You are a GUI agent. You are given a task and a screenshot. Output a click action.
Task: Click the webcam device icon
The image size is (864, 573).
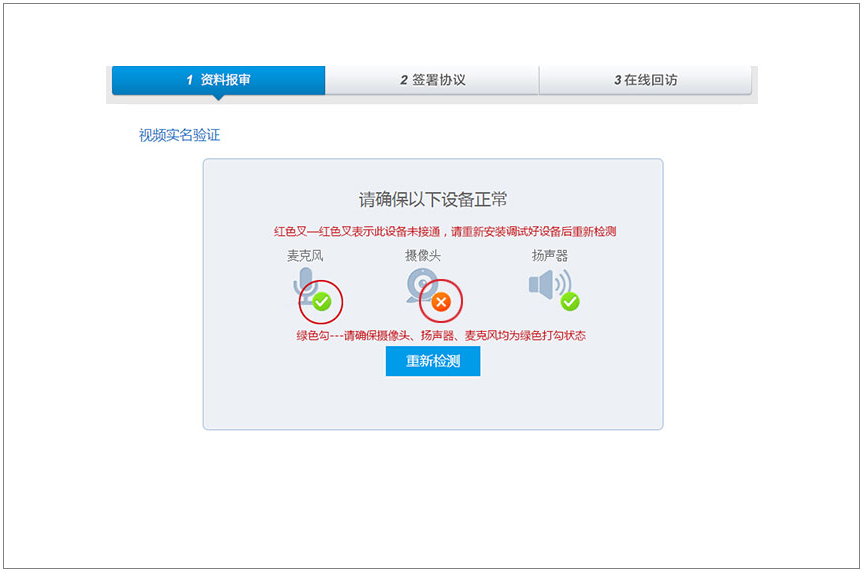click(422, 285)
